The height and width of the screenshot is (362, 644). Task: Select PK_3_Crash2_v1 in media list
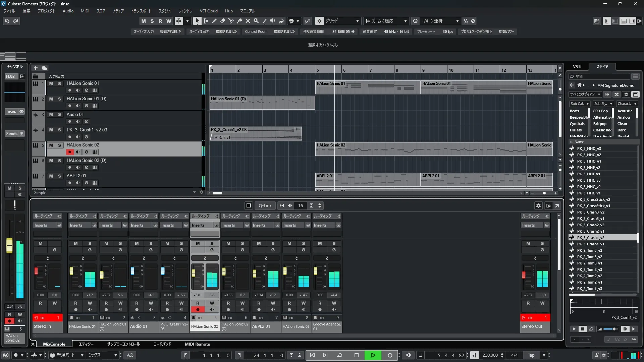(590, 231)
